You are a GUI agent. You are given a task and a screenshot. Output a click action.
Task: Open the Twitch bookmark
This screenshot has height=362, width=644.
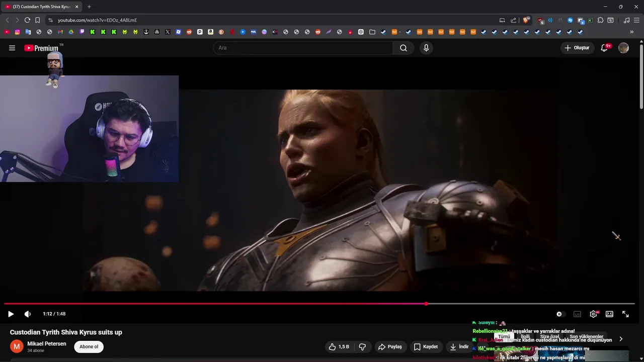coord(82,32)
